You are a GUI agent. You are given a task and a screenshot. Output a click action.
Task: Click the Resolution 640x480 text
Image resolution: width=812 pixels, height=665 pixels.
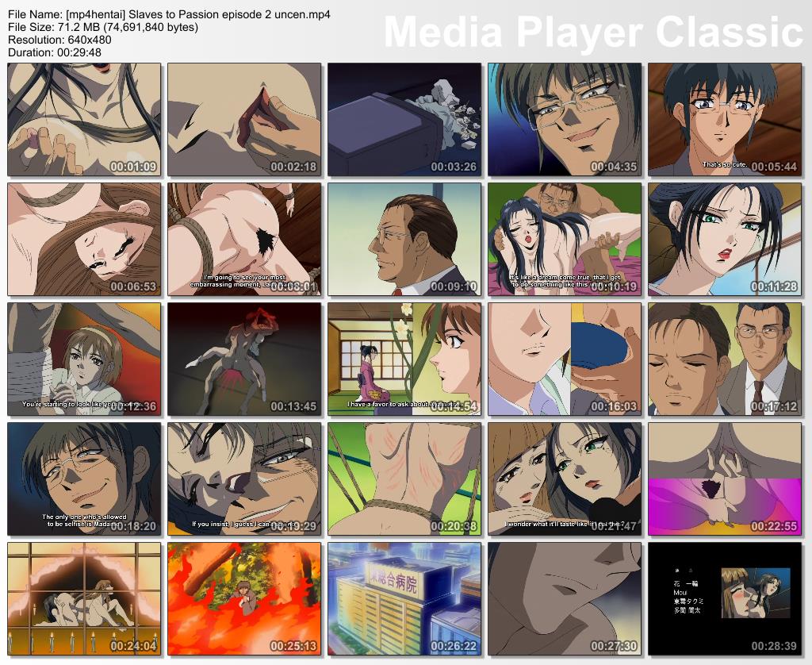tap(59, 40)
